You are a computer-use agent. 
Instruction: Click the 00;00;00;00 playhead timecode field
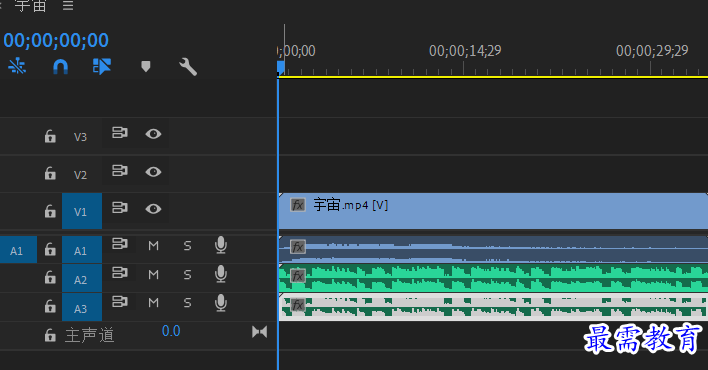point(56,40)
